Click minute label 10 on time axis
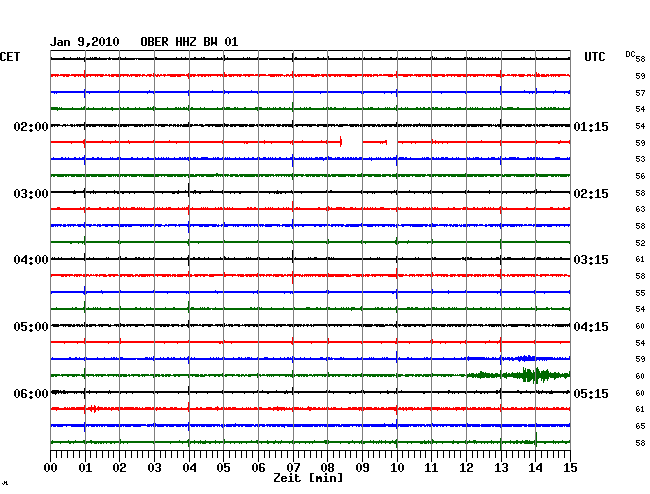 click(x=397, y=468)
